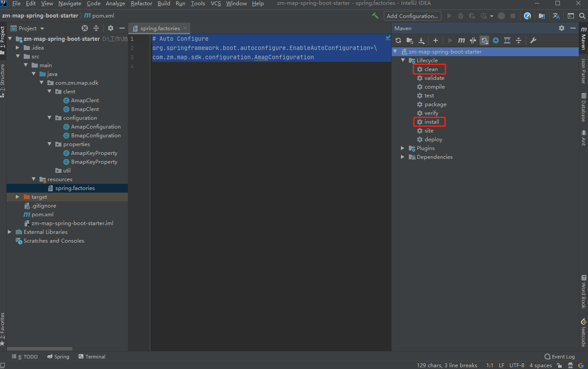Screen dimensions: 588x369
Task: Open the VCS menu
Action: [216, 4]
